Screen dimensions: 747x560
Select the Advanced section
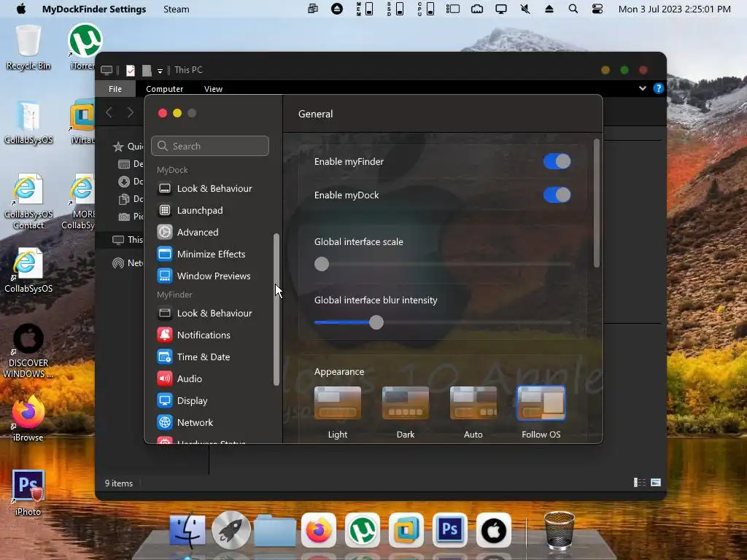187,233
